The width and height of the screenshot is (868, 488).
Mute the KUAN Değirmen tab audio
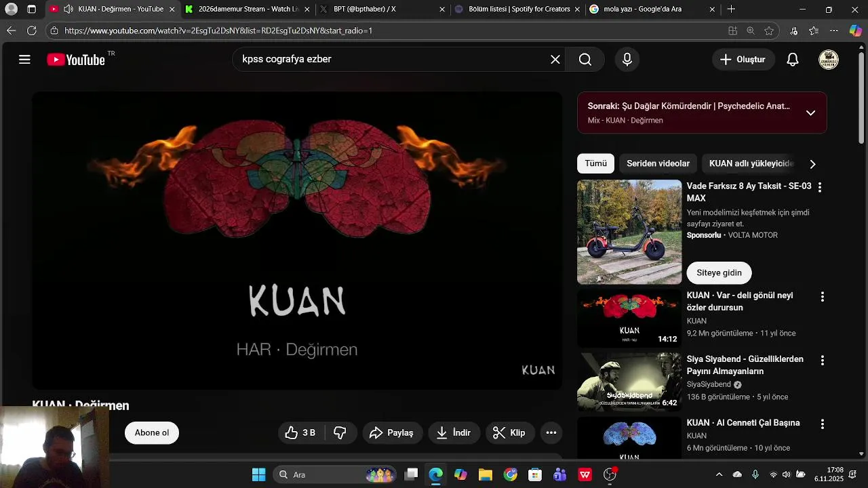[68, 9]
